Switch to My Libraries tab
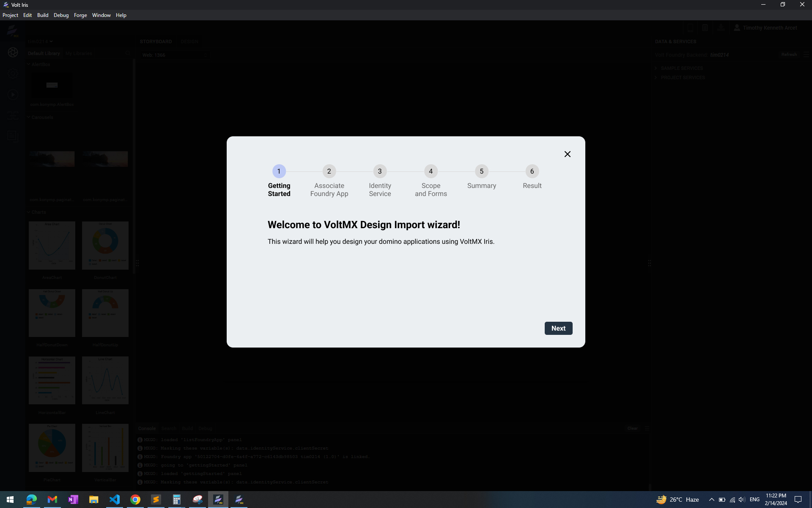Viewport: 812px width, 508px height. click(79, 53)
